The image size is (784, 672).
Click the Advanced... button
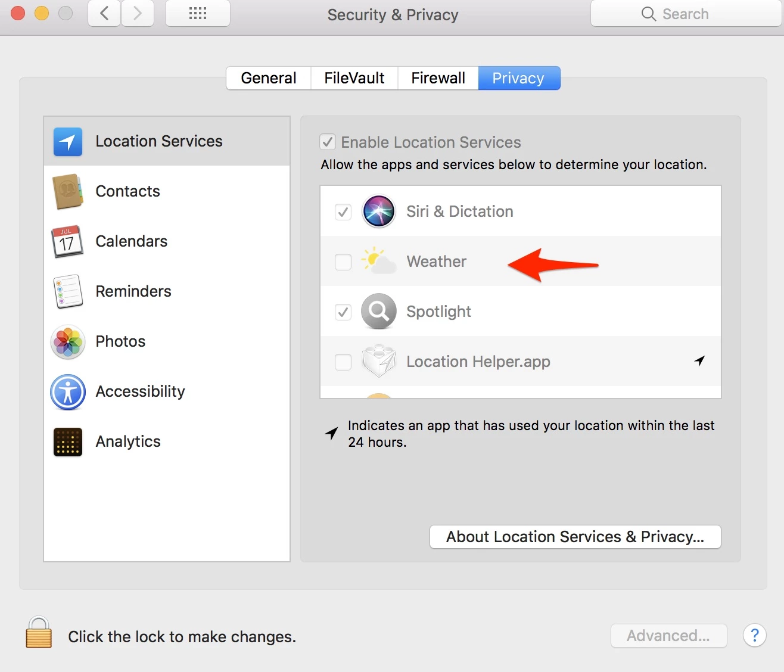pyautogui.click(x=668, y=636)
